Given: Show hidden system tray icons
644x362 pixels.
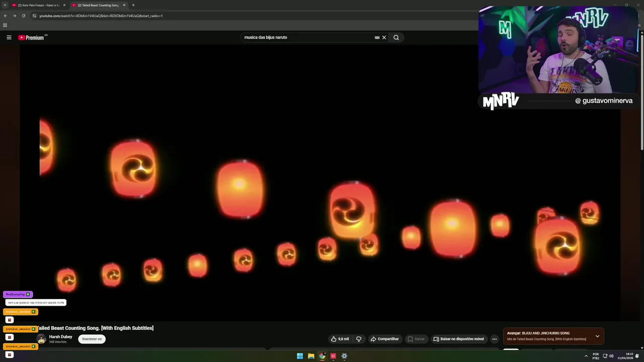Looking at the screenshot, I should 586,356.
